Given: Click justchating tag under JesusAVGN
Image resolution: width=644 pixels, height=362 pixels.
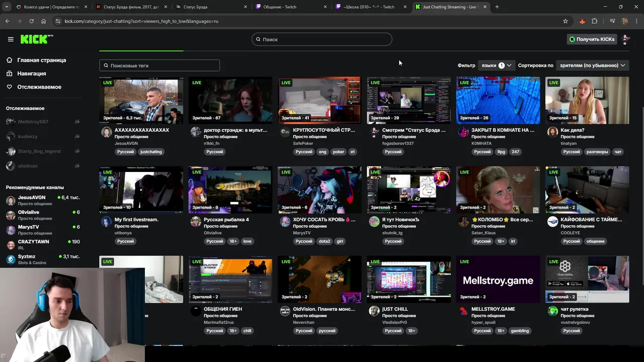Looking at the screenshot, I should click(151, 152).
